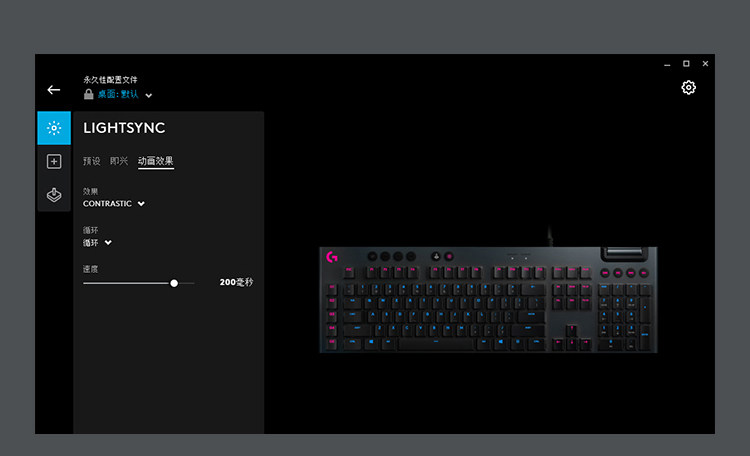Click the 200毫秒 speed value

[236, 282]
